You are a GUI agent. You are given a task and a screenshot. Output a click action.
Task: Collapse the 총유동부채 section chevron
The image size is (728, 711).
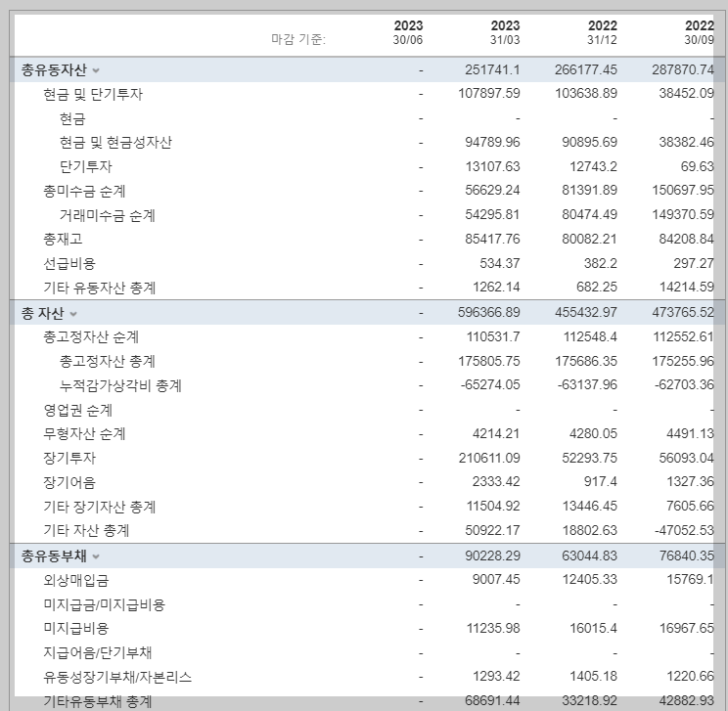click(x=96, y=556)
